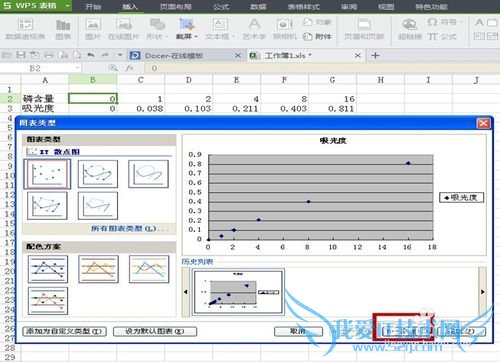The width and height of the screenshot is (500, 362).
Task: Click the 完成 finish button
Action: click(460, 331)
